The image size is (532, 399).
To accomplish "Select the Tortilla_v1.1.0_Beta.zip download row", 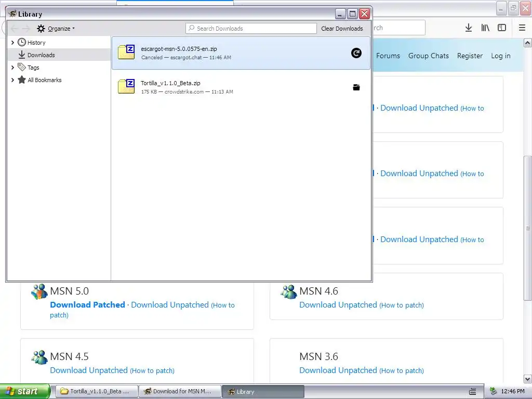I will pyautogui.click(x=241, y=87).
